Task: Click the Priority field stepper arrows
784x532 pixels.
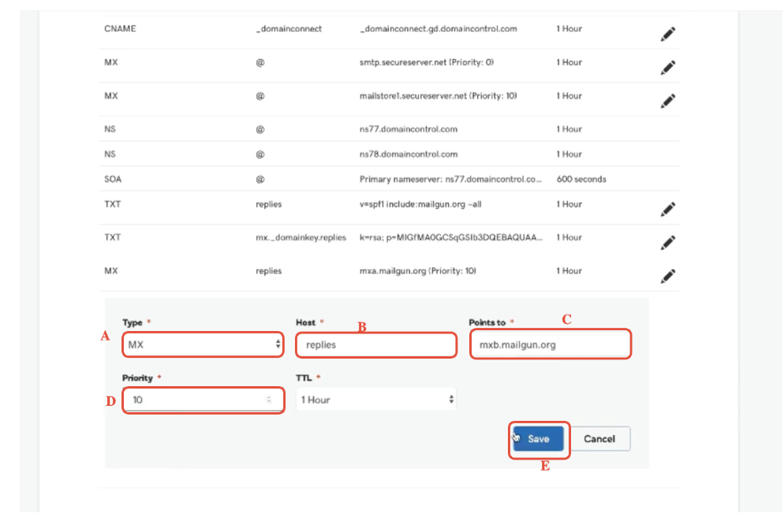Action: coord(269,400)
